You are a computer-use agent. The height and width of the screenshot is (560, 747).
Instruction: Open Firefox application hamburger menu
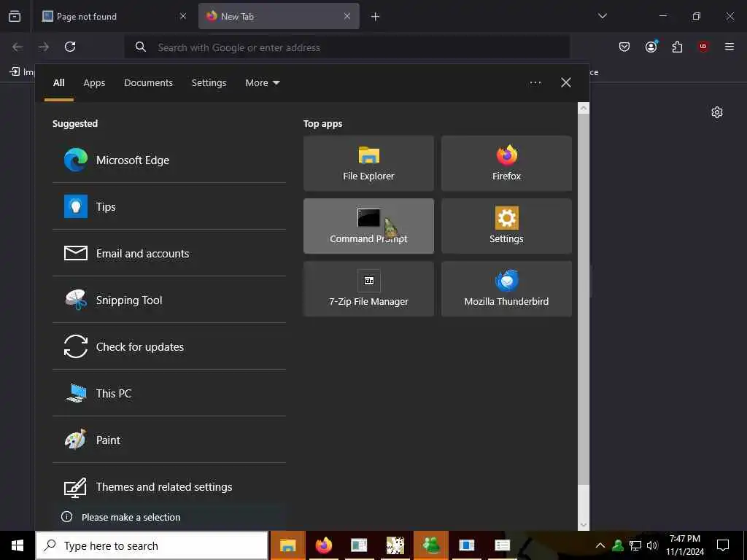729,47
